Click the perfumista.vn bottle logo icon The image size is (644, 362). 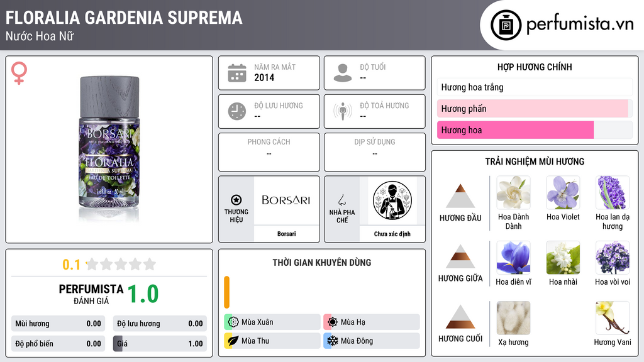(x=506, y=25)
